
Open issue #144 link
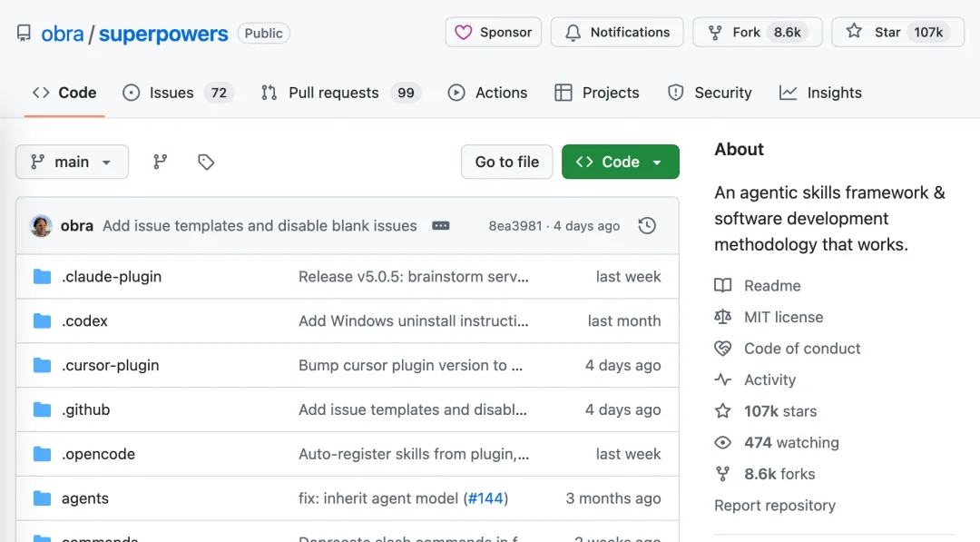pyautogui.click(x=485, y=498)
